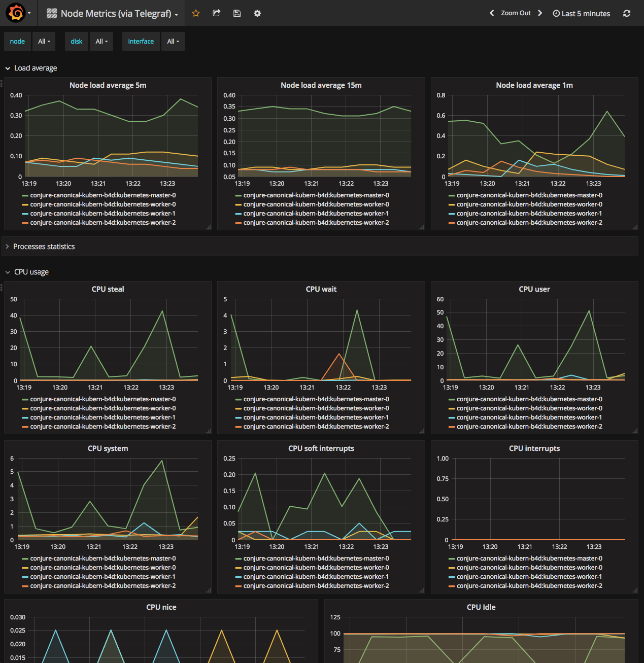Open the CPU user panel title menu
Image resolution: width=644 pixels, height=663 pixels.
[534, 289]
